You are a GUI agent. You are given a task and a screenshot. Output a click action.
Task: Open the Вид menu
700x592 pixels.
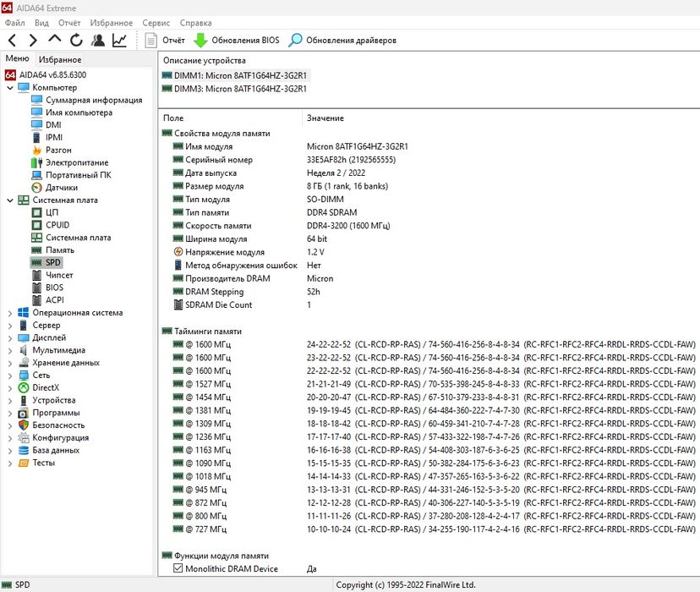(x=41, y=23)
